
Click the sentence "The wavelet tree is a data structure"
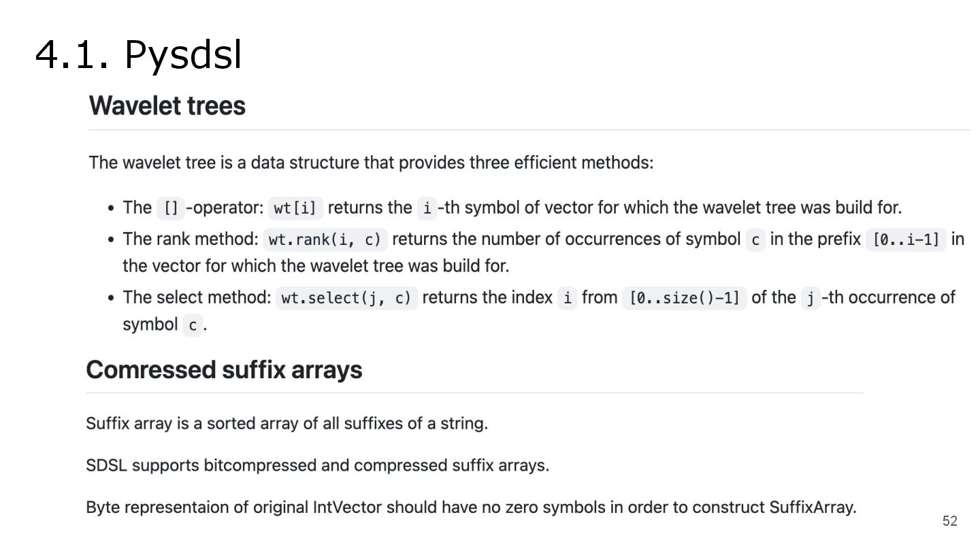point(371,163)
